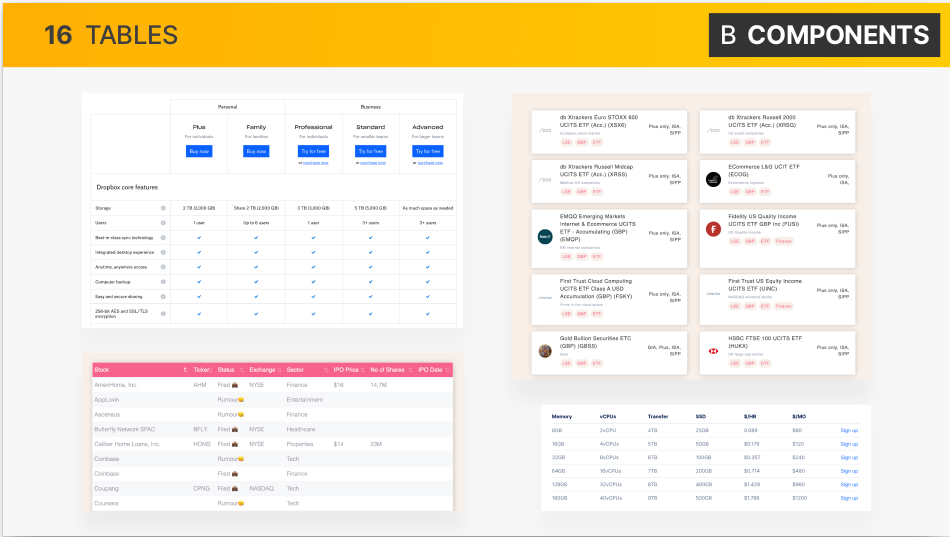Screen dimensions: 950x537
Task: Click Sign up for the 32GB plan
Action: tap(849, 458)
